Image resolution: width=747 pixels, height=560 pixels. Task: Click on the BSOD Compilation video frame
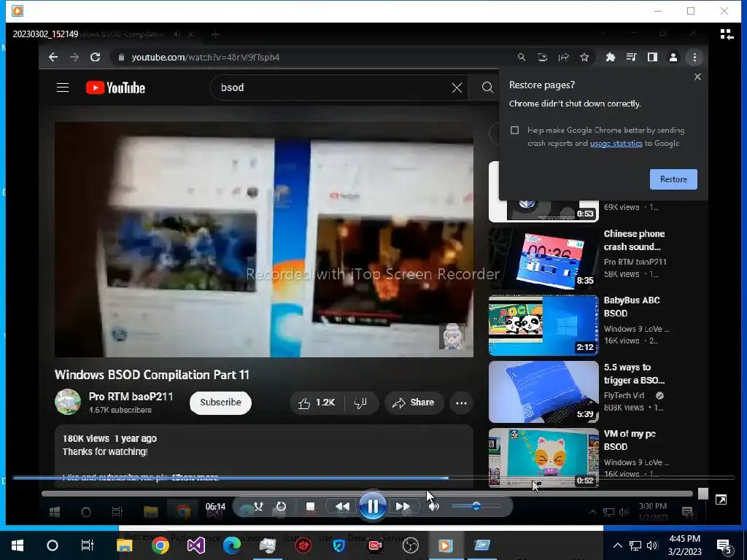point(264,239)
